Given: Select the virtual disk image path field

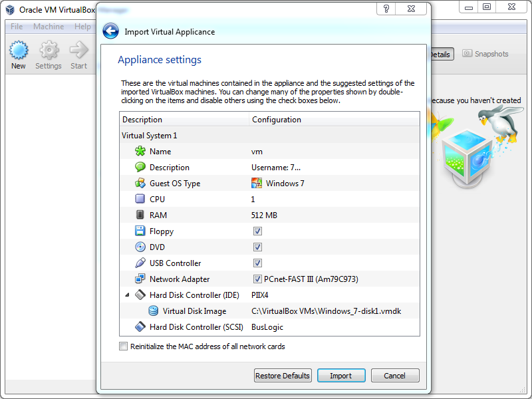Looking at the screenshot, I should tap(326, 311).
